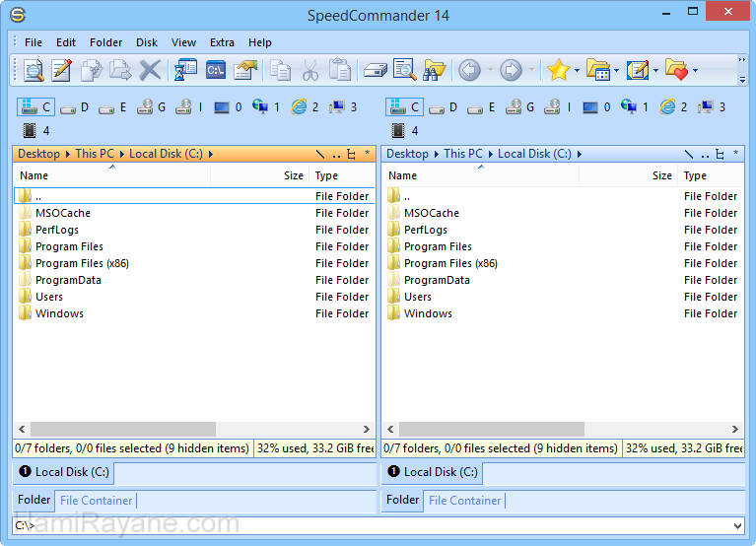Select drive D in left panel

point(75,107)
